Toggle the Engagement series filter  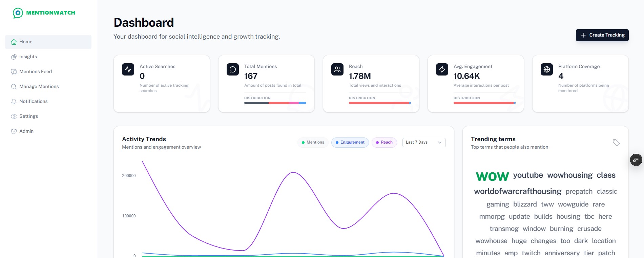click(x=350, y=143)
